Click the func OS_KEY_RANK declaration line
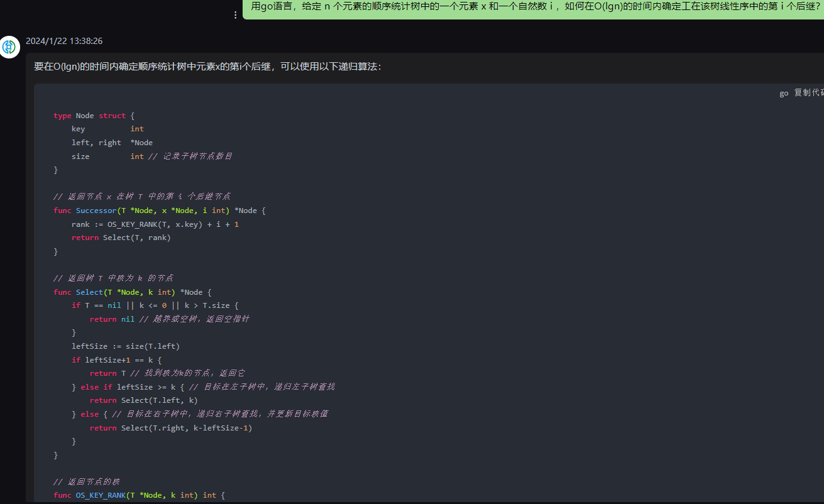 [x=140, y=495]
